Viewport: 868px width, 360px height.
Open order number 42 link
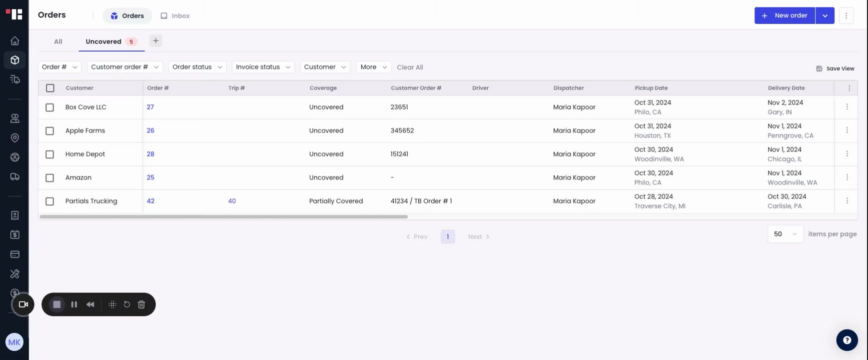(x=150, y=201)
